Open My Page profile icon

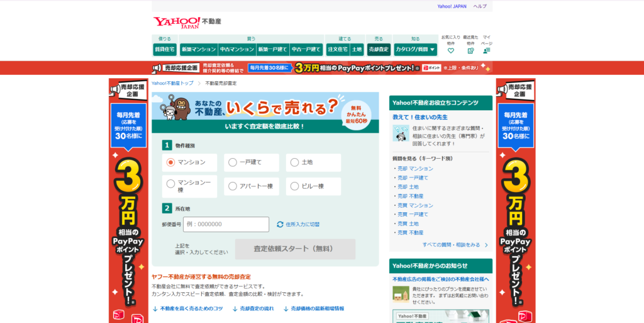[487, 50]
